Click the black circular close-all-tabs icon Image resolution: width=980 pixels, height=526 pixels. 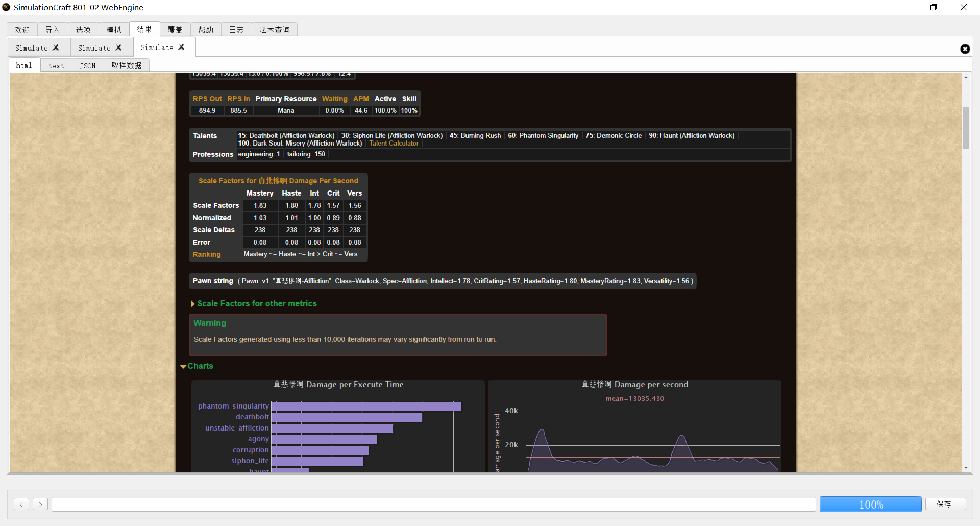pos(965,49)
